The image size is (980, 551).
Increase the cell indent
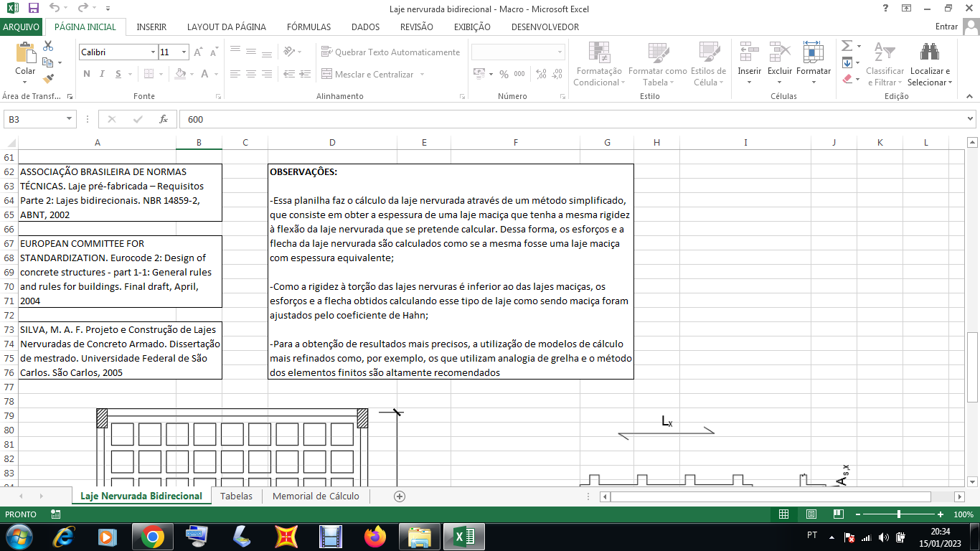tap(303, 74)
